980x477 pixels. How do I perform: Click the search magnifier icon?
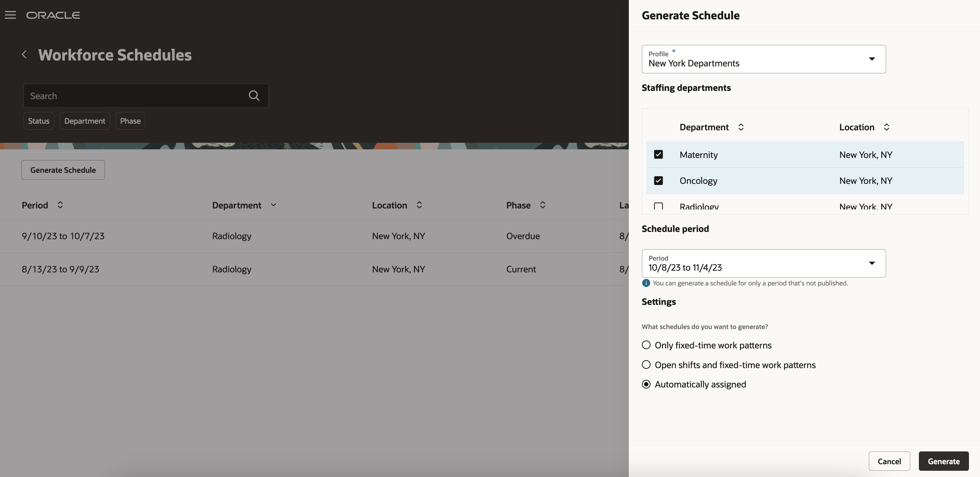(x=254, y=95)
